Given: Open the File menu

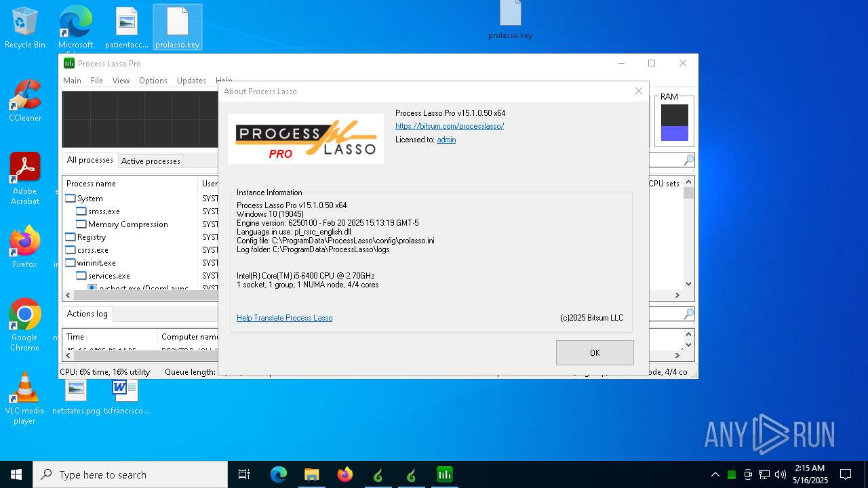Looking at the screenshot, I should tap(97, 81).
